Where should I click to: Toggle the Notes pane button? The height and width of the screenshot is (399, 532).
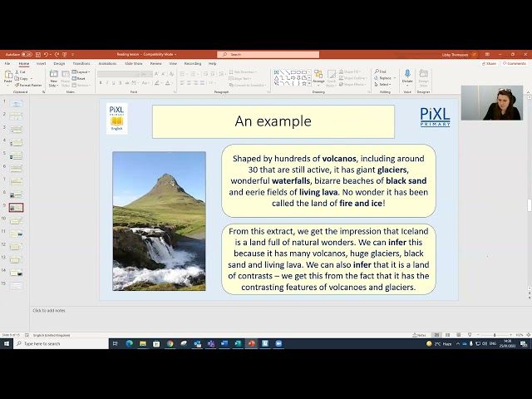point(419,335)
